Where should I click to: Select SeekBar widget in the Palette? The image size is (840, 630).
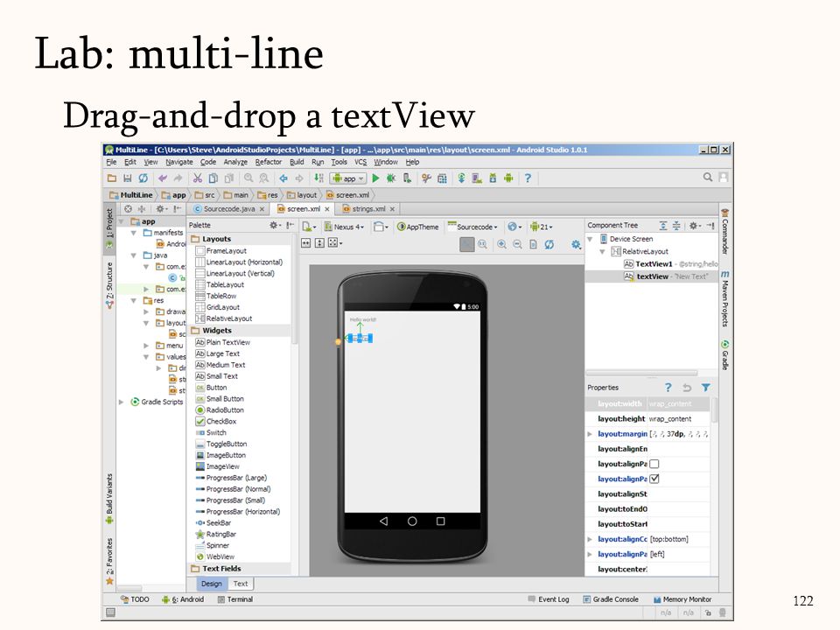(x=213, y=523)
